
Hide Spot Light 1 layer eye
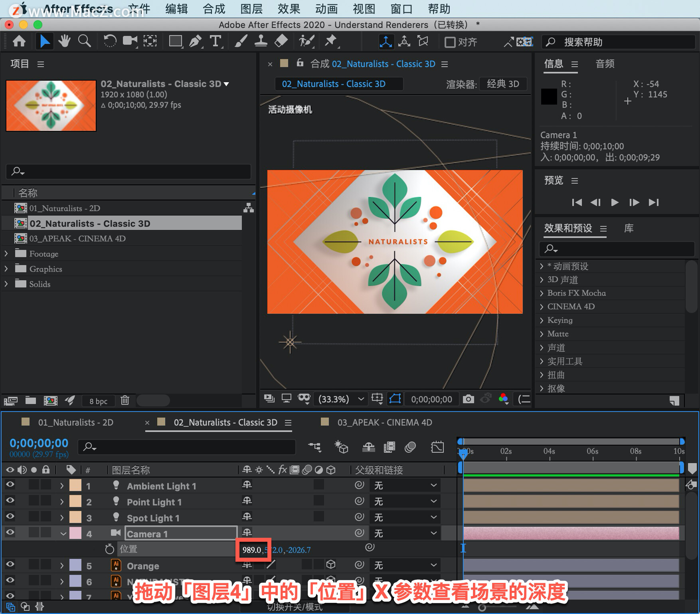[x=10, y=517]
